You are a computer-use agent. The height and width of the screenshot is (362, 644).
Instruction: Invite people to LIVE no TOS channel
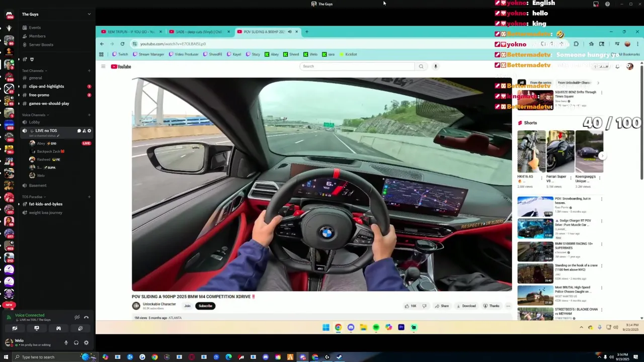84,131
